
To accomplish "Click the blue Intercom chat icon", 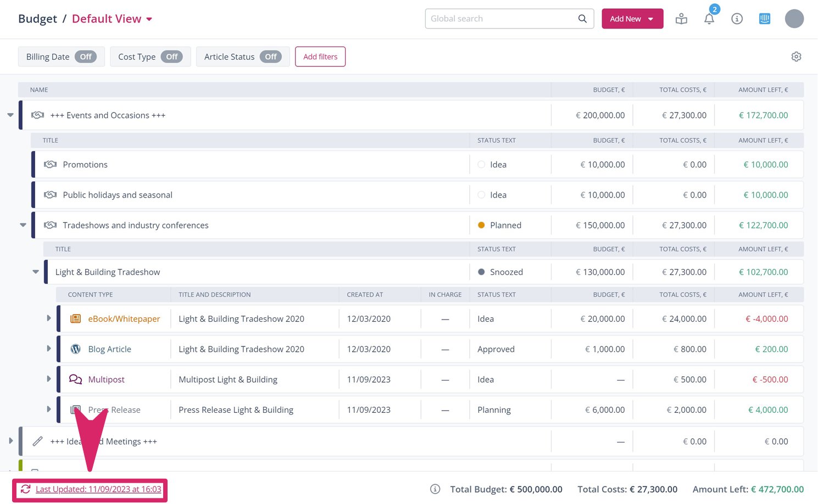I will (x=764, y=19).
